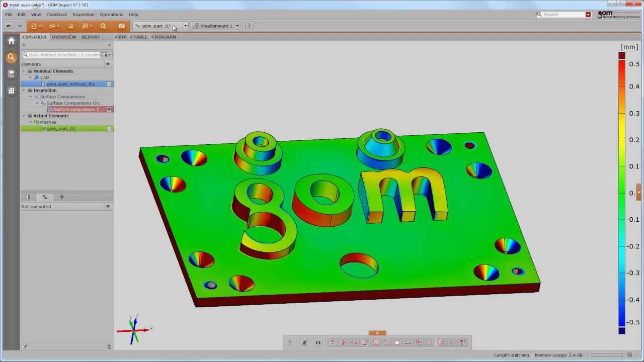Click the third icon tab below the element tree
This screenshot has height=362, width=644.
(x=61, y=197)
